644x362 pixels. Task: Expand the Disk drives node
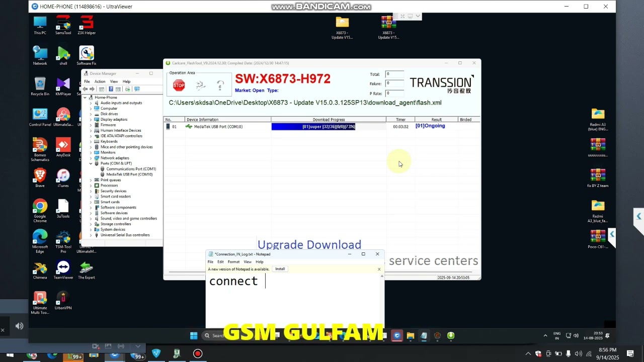pyautogui.click(x=91, y=114)
